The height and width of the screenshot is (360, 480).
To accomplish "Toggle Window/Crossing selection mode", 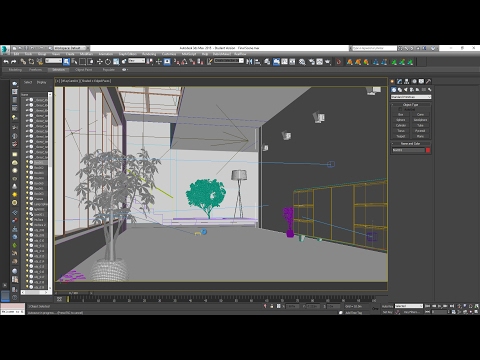I will tap(90, 62).
